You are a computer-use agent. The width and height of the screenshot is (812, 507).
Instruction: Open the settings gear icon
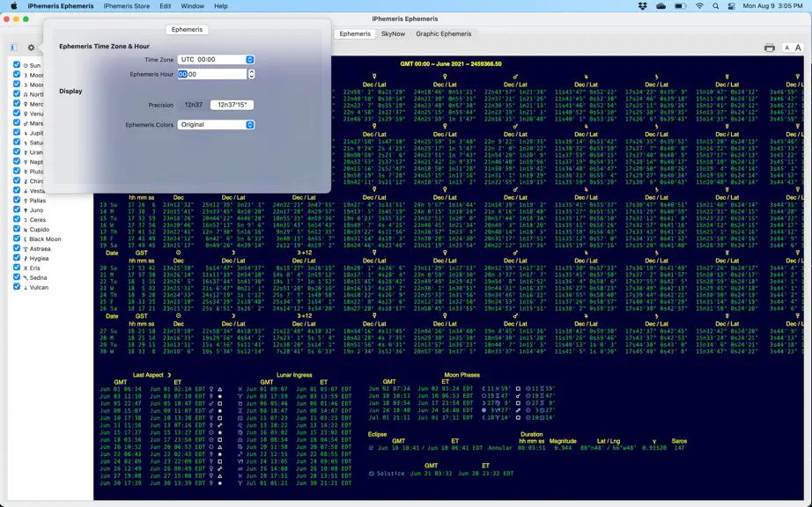[31, 48]
